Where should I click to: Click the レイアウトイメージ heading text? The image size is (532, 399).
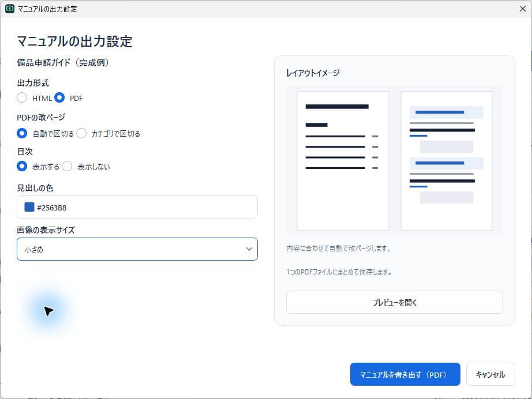[x=313, y=73]
